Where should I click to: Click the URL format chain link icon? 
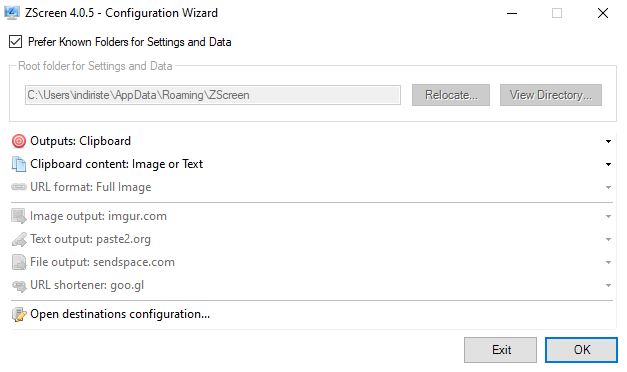[19, 187]
